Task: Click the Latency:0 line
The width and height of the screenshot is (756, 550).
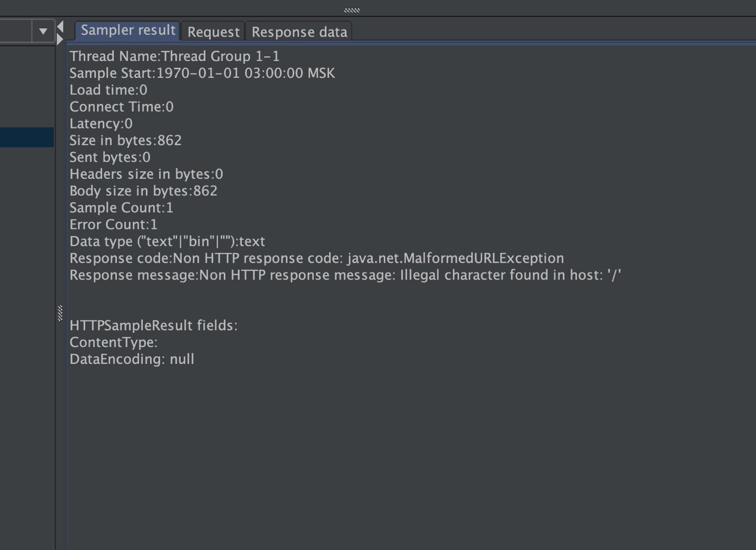Action: pyautogui.click(x=101, y=124)
